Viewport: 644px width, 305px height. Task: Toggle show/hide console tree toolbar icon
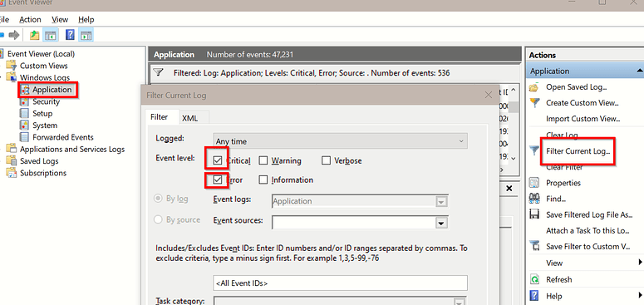(51, 35)
